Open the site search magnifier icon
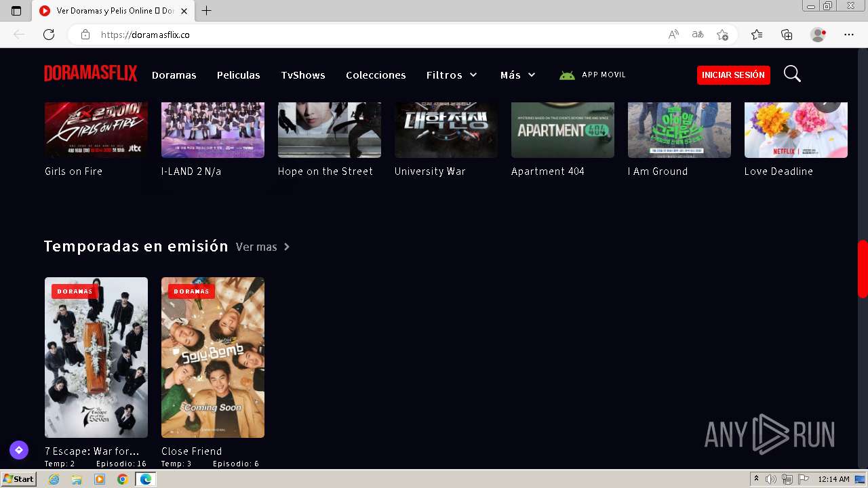This screenshot has height=488, width=868. 792,74
